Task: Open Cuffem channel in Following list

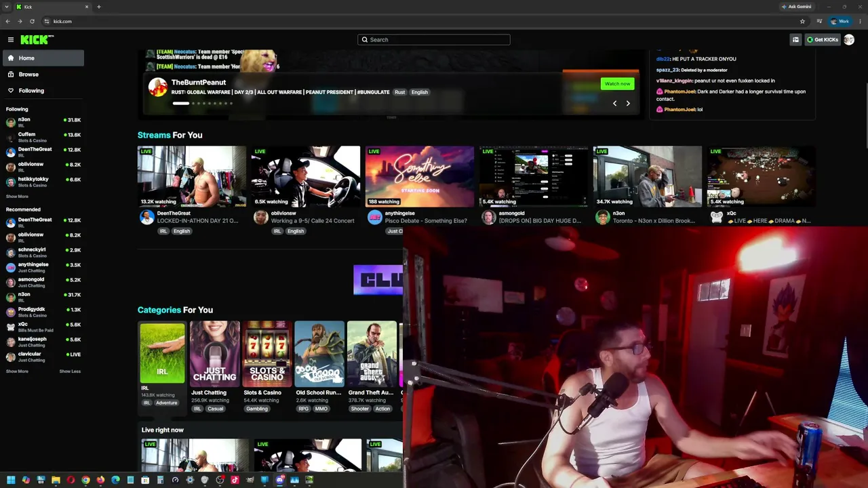Action: [42, 137]
